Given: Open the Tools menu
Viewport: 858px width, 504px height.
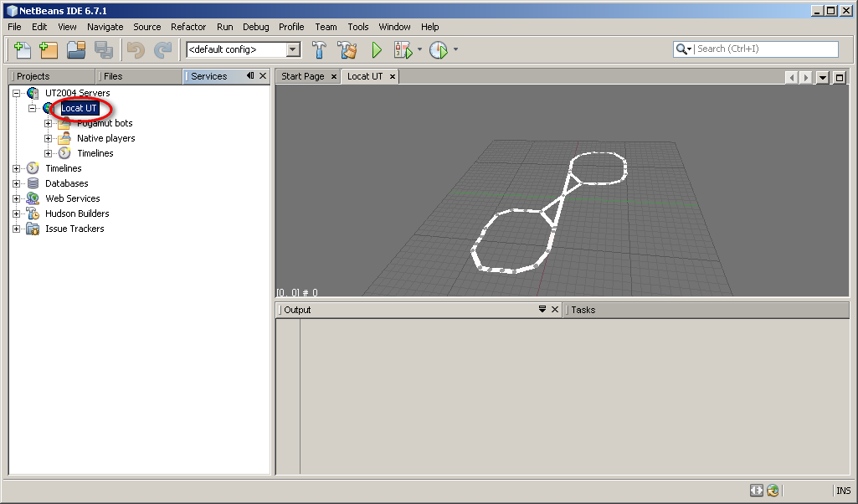Looking at the screenshot, I should click(x=358, y=27).
